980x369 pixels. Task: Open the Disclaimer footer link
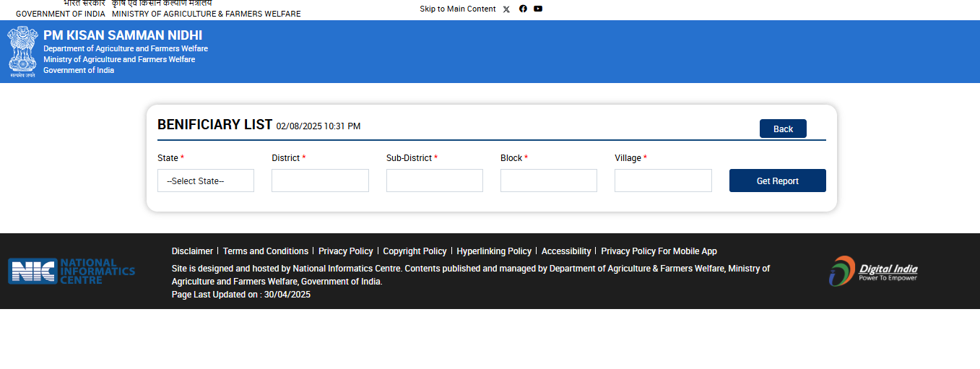(192, 251)
